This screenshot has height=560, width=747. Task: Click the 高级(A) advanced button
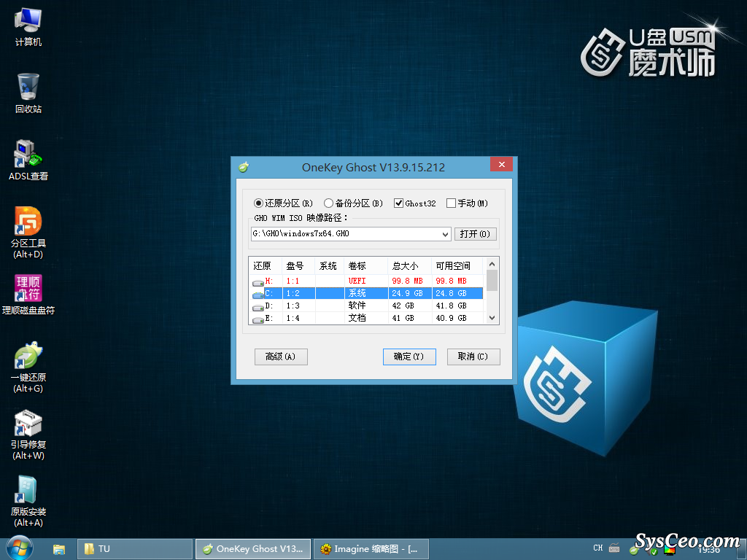coord(281,357)
